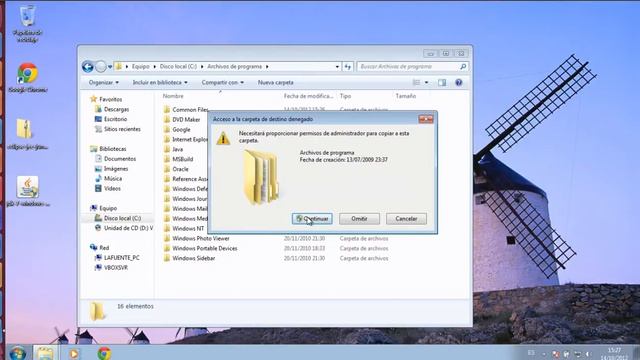
Task: Open the recent locations dropdown arrow
Action: (x=110, y=67)
